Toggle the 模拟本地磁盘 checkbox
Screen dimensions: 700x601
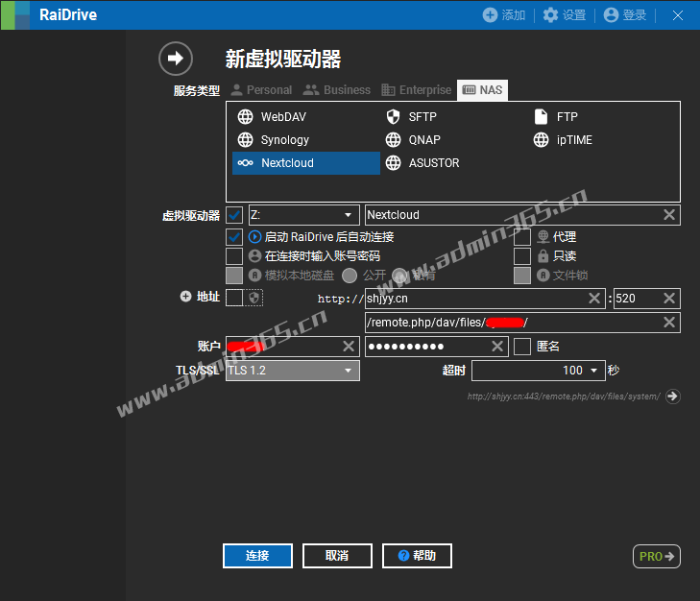click(234, 276)
